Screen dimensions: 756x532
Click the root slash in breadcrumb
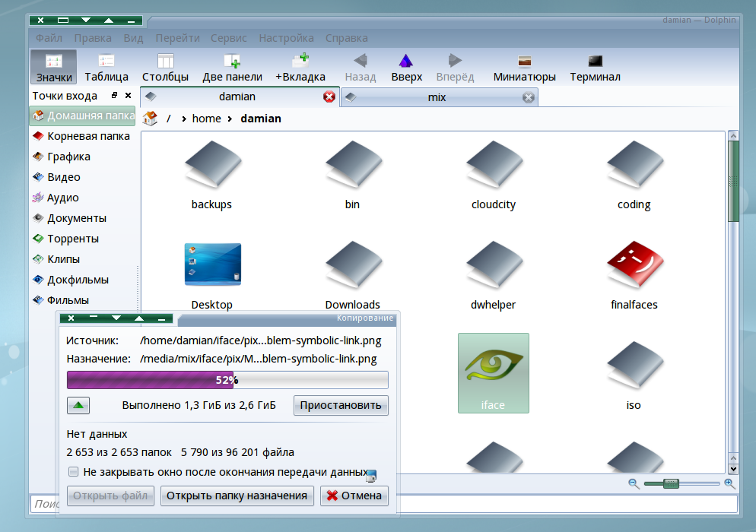click(169, 119)
